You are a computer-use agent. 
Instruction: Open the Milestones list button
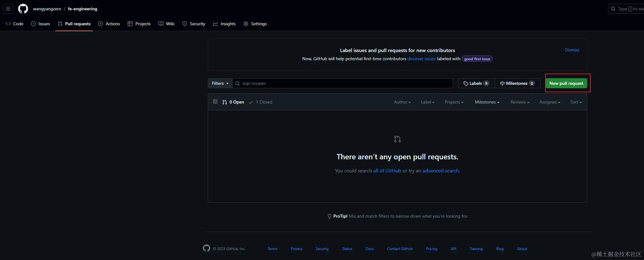(x=517, y=83)
